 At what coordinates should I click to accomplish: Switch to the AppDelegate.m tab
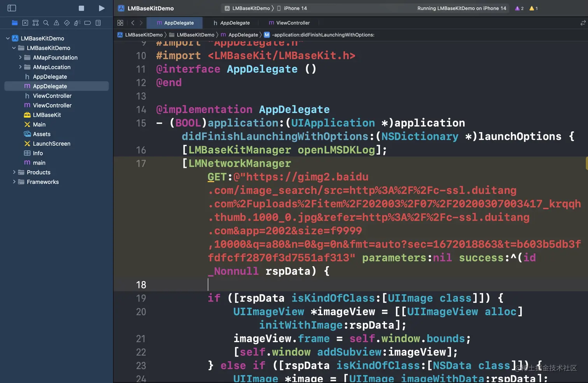175,23
